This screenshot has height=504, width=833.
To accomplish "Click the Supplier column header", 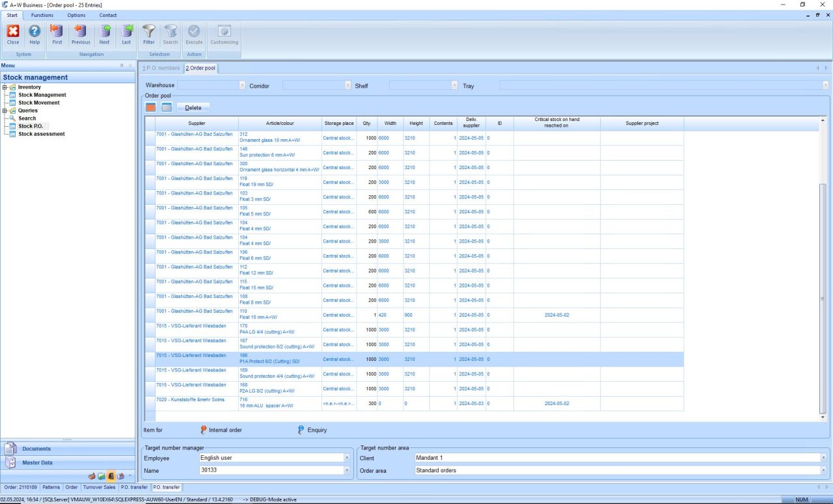I will (x=197, y=123).
